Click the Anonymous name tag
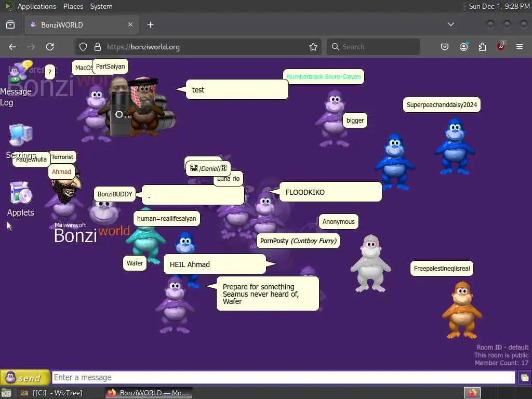This screenshot has width=532, height=399. 338,221
